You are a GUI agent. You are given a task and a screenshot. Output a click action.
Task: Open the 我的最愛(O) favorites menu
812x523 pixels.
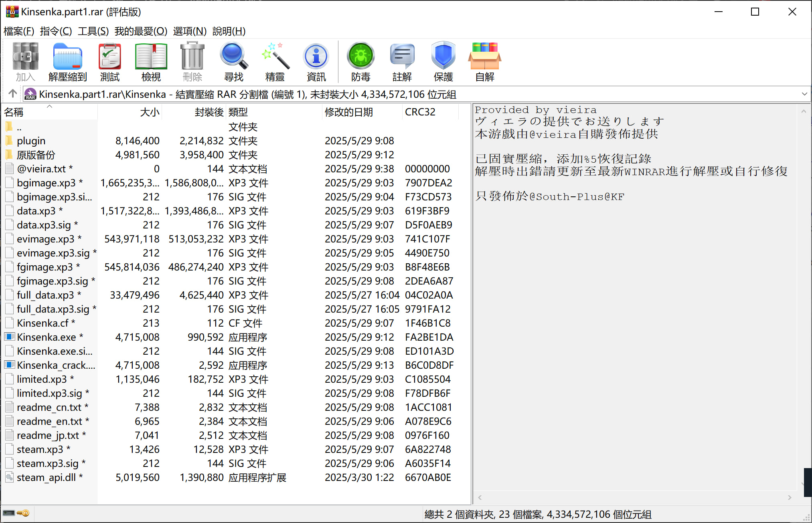pos(141,31)
